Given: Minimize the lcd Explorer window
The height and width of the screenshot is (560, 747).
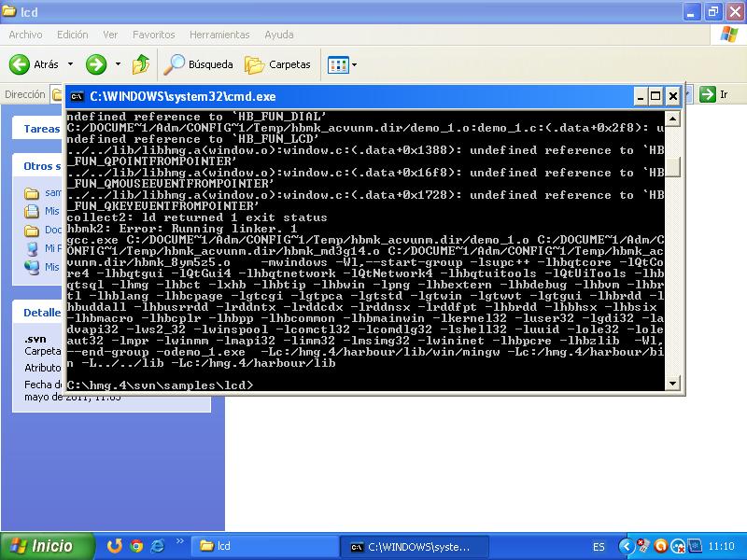Looking at the screenshot, I should (692, 11).
